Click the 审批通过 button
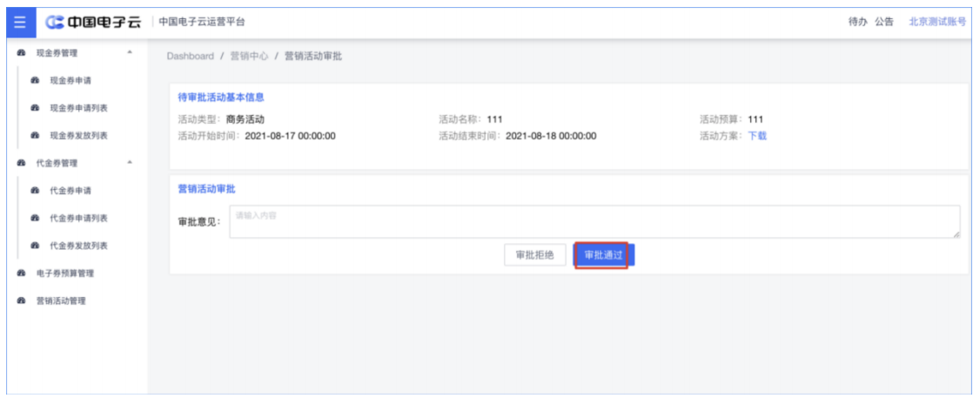The image size is (980, 405). point(603,255)
